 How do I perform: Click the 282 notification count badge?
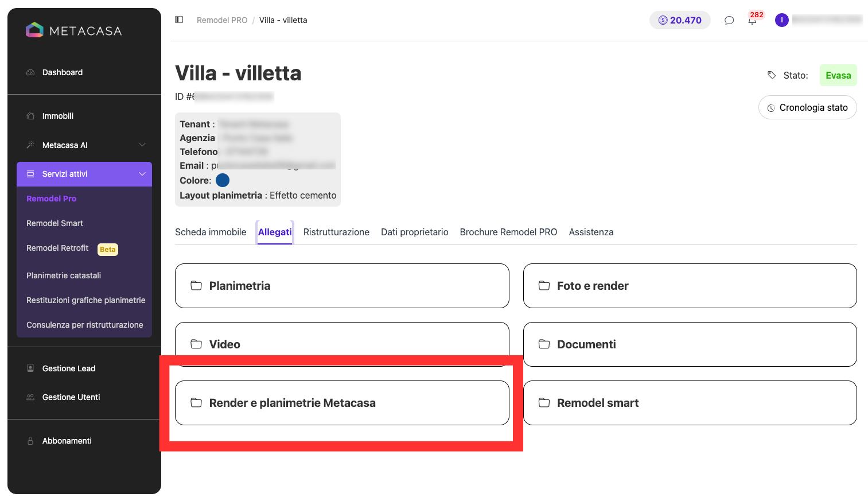coord(757,15)
